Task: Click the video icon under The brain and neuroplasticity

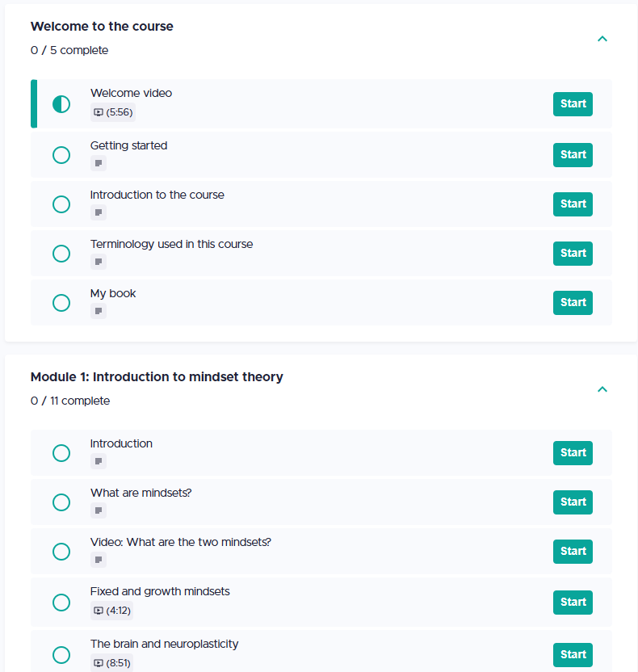Action: click(99, 663)
